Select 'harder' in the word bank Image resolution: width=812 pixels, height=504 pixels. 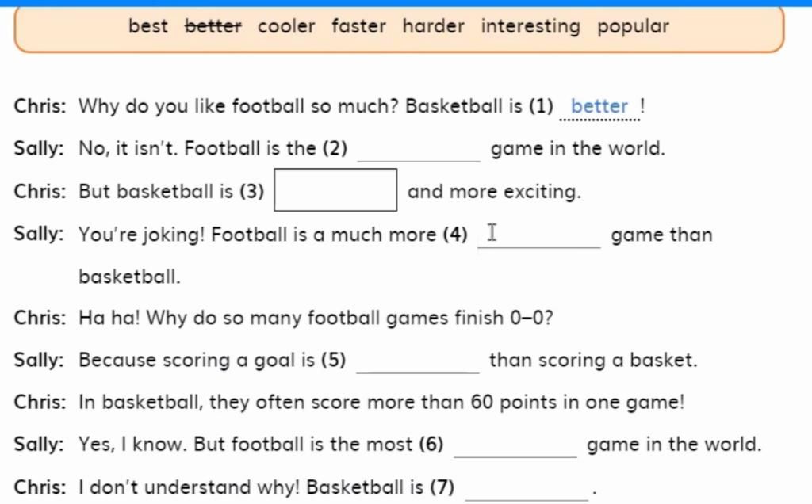(434, 26)
